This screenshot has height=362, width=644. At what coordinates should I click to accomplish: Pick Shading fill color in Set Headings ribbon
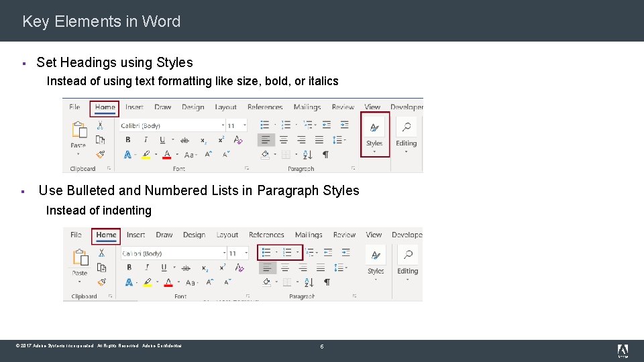(x=266, y=155)
